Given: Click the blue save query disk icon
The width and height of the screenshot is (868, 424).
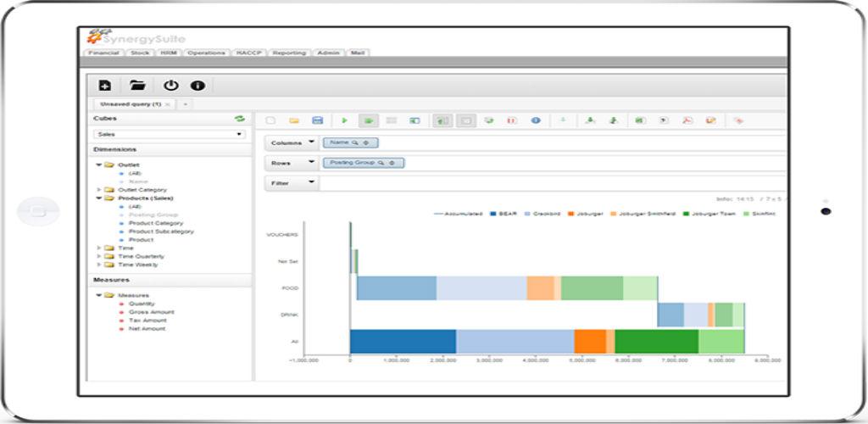Looking at the screenshot, I should (318, 120).
